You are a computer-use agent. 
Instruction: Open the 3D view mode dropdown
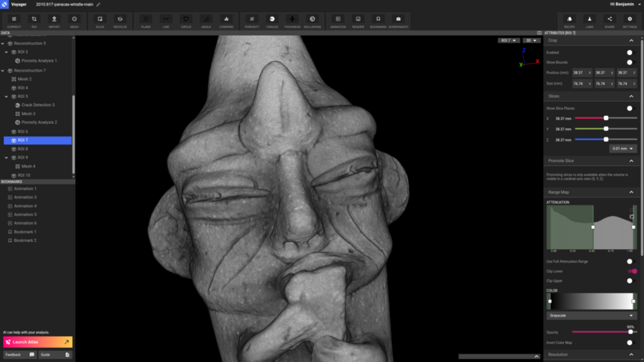point(532,41)
